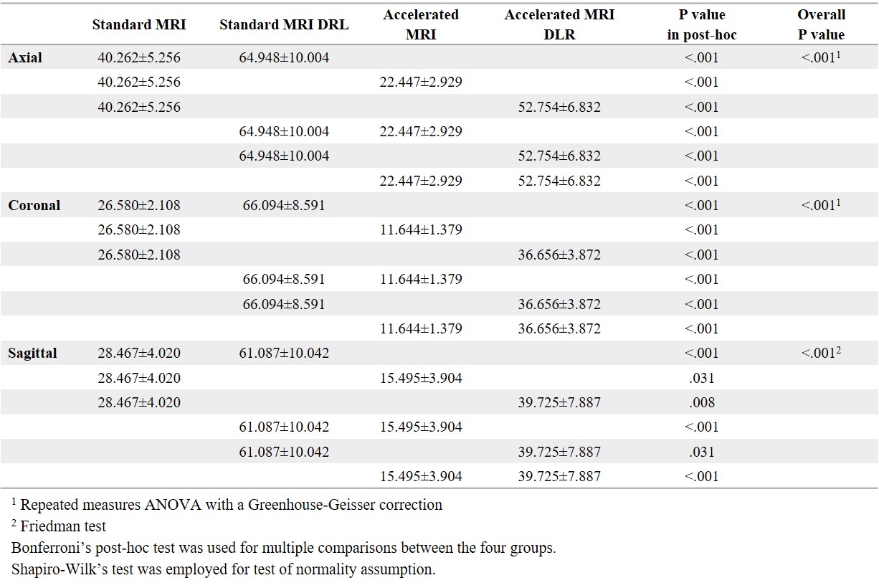The width and height of the screenshot is (879, 588).
Task: Click the Axial row label
Action: point(25,58)
